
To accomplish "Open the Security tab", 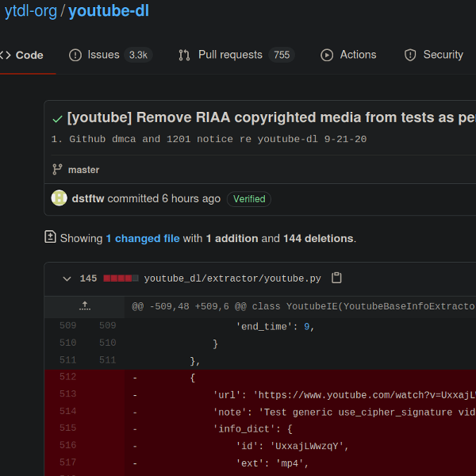I will pyautogui.click(x=433, y=55).
